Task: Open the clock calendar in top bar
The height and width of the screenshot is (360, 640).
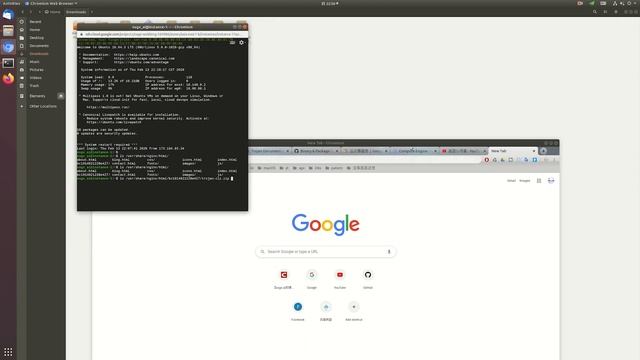Action: point(329,3)
